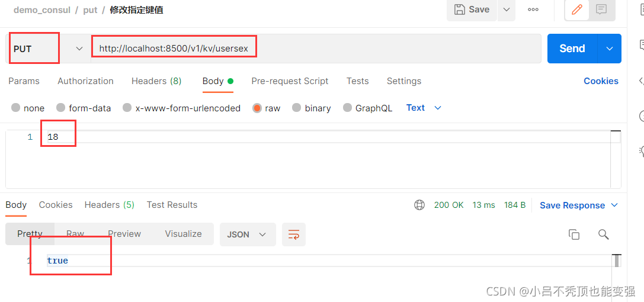The image size is (644, 302).
Task: Click the search response magnifier icon
Action: point(603,234)
